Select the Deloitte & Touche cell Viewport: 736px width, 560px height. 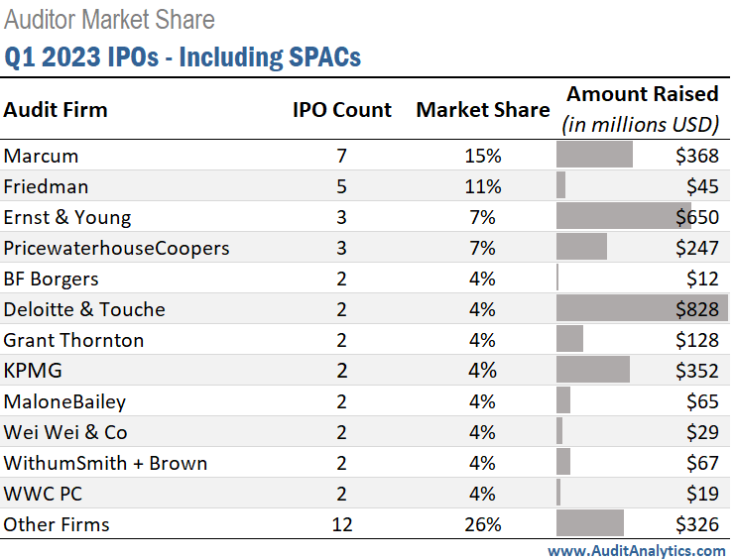[x=84, y=309]
